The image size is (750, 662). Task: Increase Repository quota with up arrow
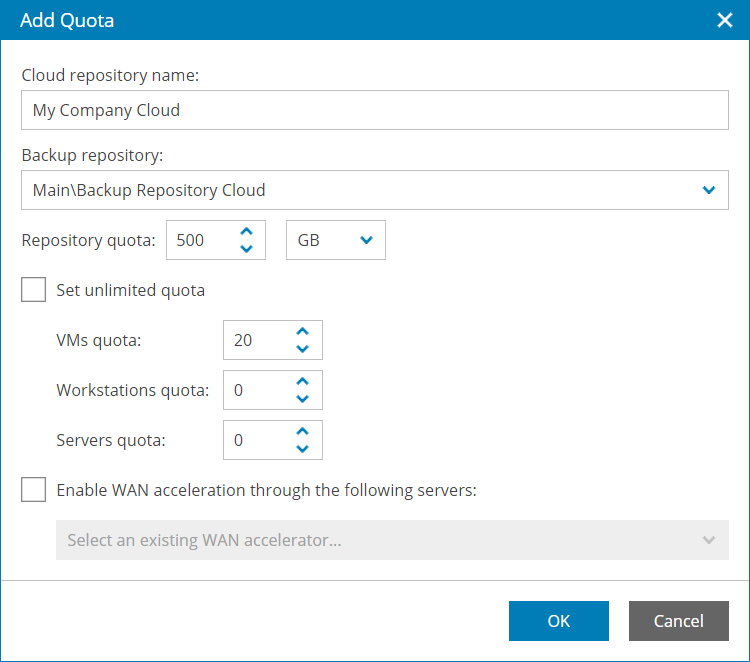click(x=246, y=232)
